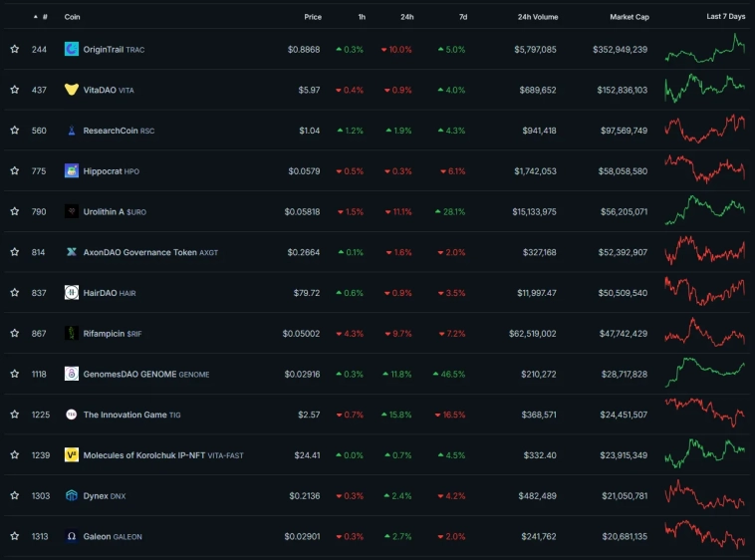Click the Hippocrat HPO coin logo
755x560 pixels.
pos(72,171)
